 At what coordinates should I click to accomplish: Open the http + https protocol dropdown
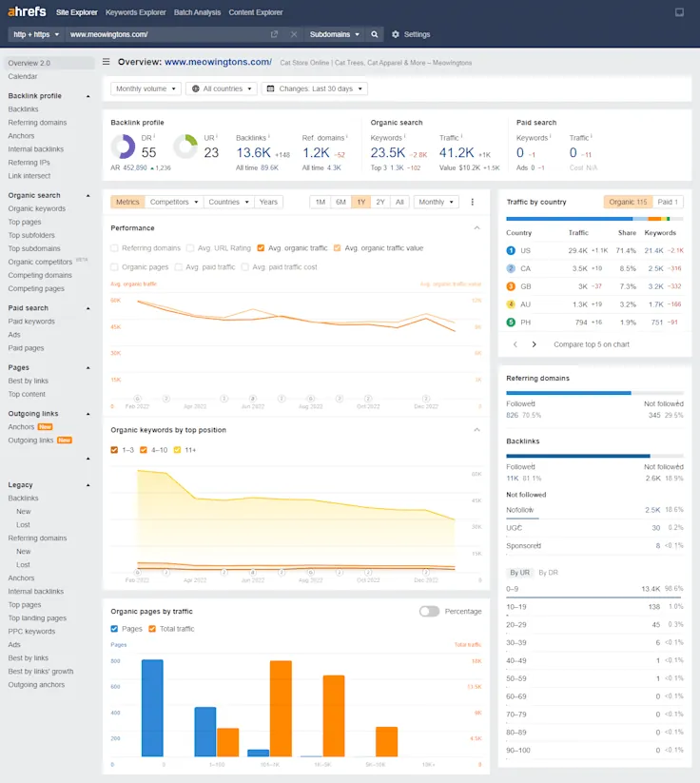click(x=36, y=34)
